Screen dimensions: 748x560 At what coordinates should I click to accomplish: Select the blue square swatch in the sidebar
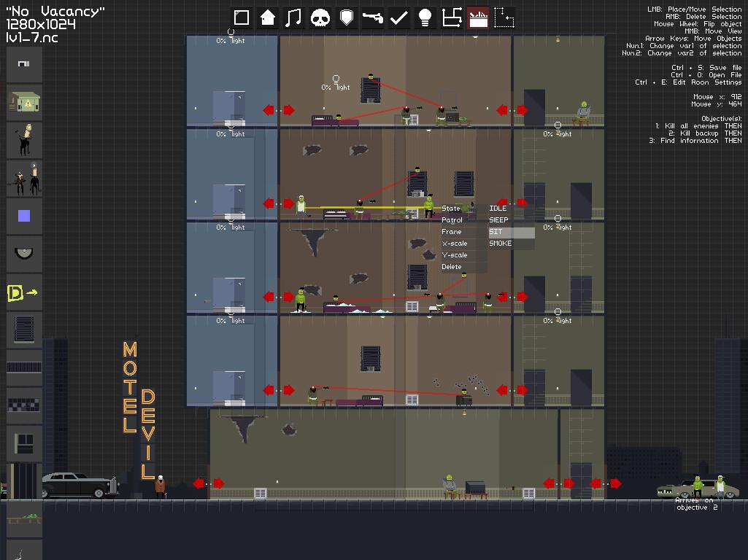coord(24,214)
